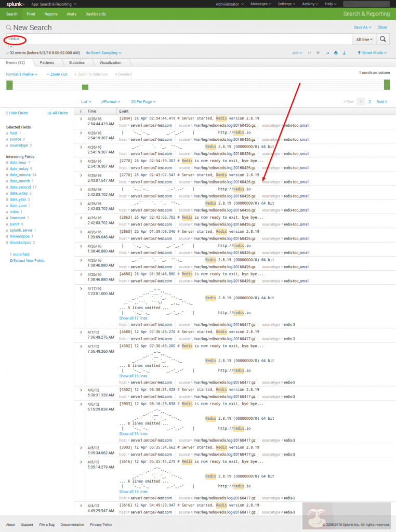Open the Settings menu

286,4
